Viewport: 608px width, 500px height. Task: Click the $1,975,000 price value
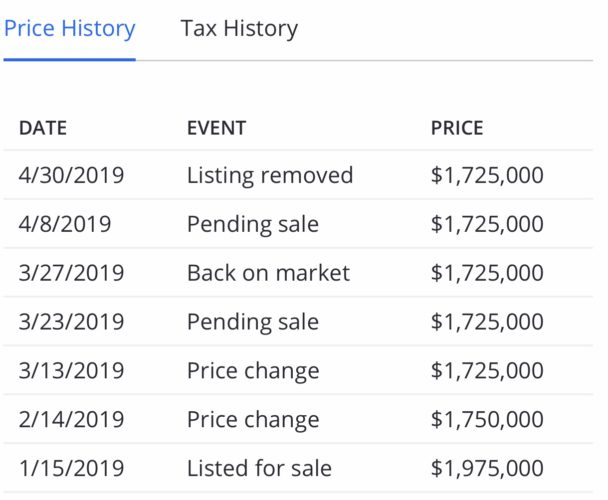click(x=487, y=469)
